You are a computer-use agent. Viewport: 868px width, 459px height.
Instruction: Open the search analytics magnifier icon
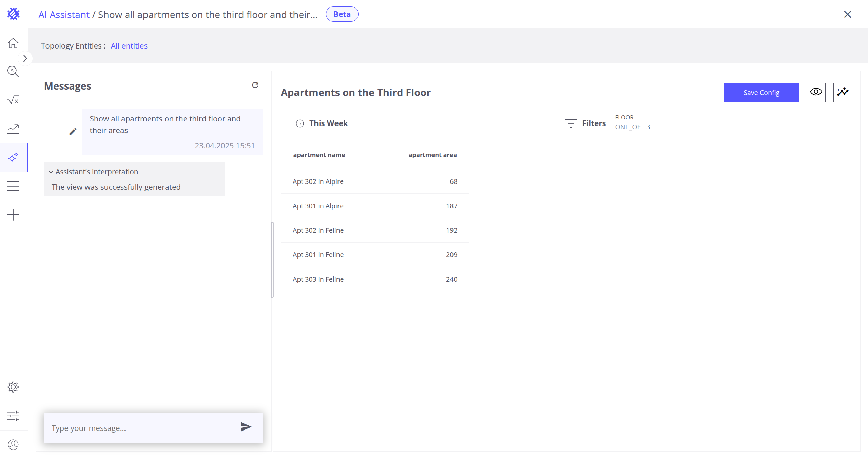(x=13, y=72)
